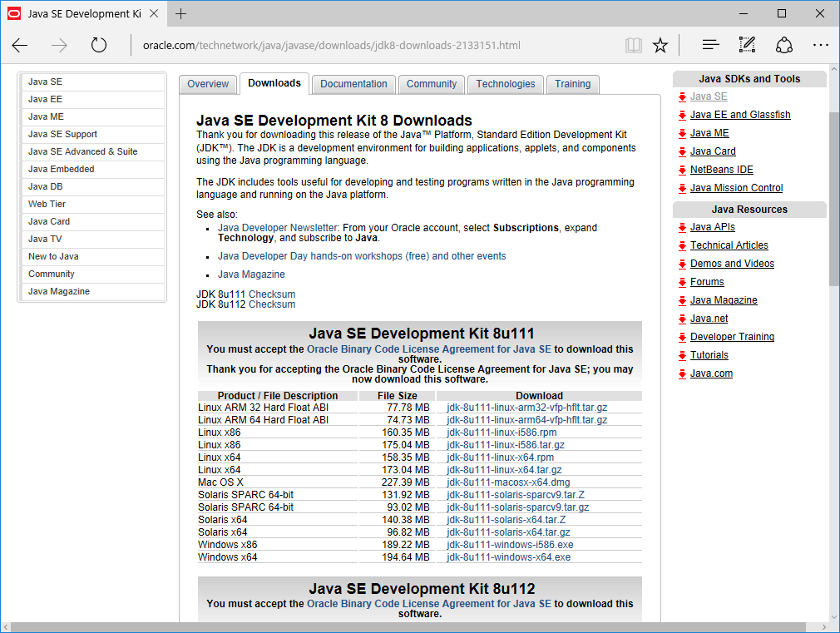The width and height of the screenshot is (840, 633).
Task: Open NetBeans IDE link in sidebar
Action: pos(721,170)
